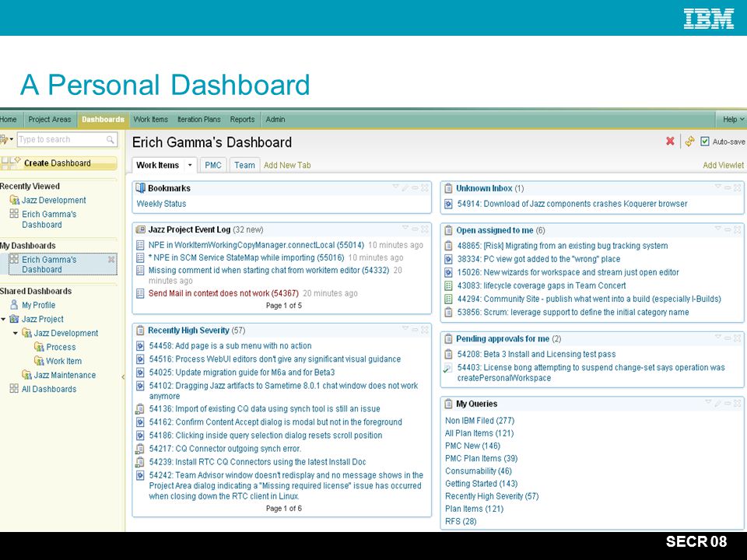Image resolution: width=747 pixels, height=560 pixels.
Task: Click the magnifier icon in search box
Action: (x=110, y=139)
